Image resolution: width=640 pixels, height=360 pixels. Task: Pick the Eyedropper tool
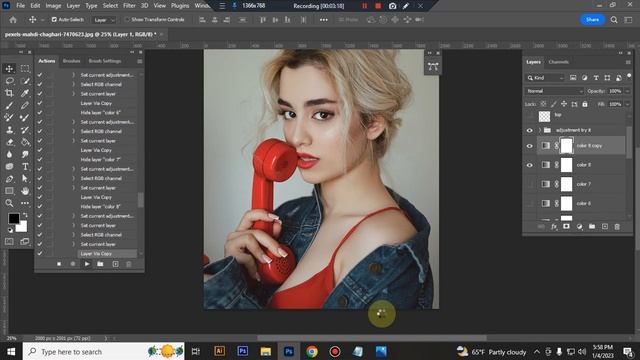tap(25, 93)
